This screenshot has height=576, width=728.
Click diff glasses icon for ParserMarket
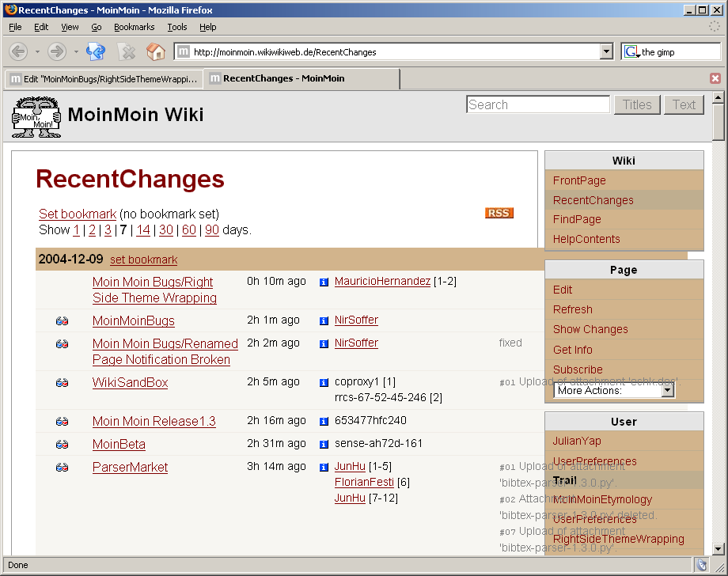click(x=63, y=468)
